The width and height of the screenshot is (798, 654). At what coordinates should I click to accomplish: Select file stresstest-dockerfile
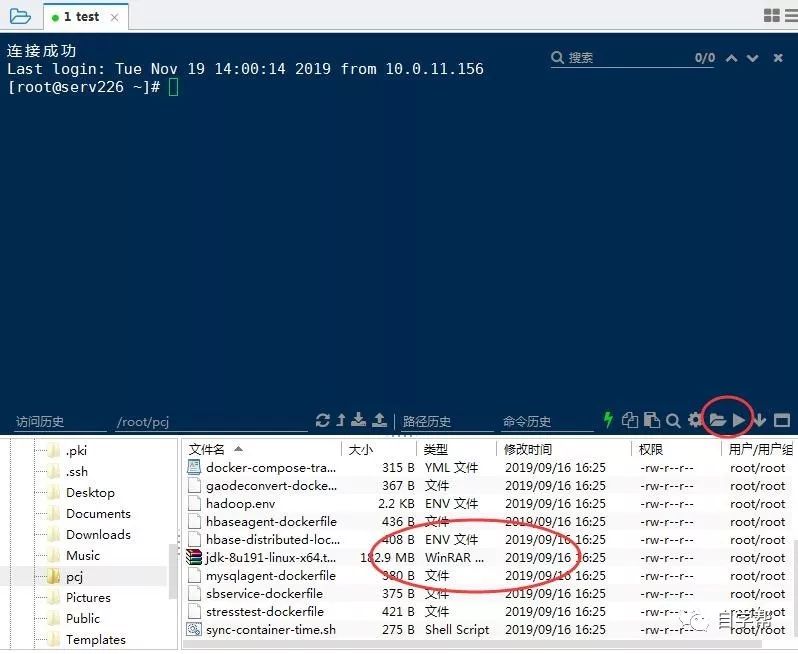click(265, 612)
